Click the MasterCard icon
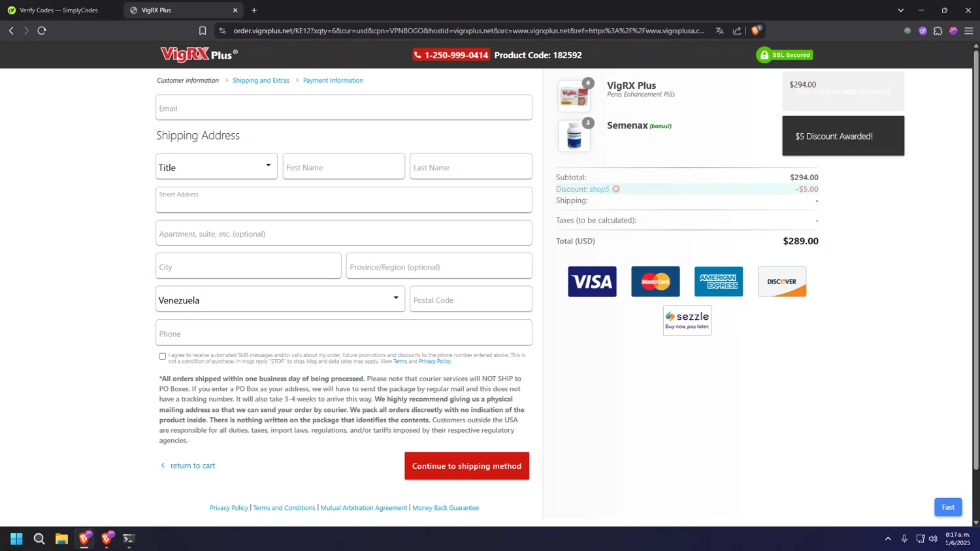The height and width of the screenshot is (551, 980). pos(655,281)
